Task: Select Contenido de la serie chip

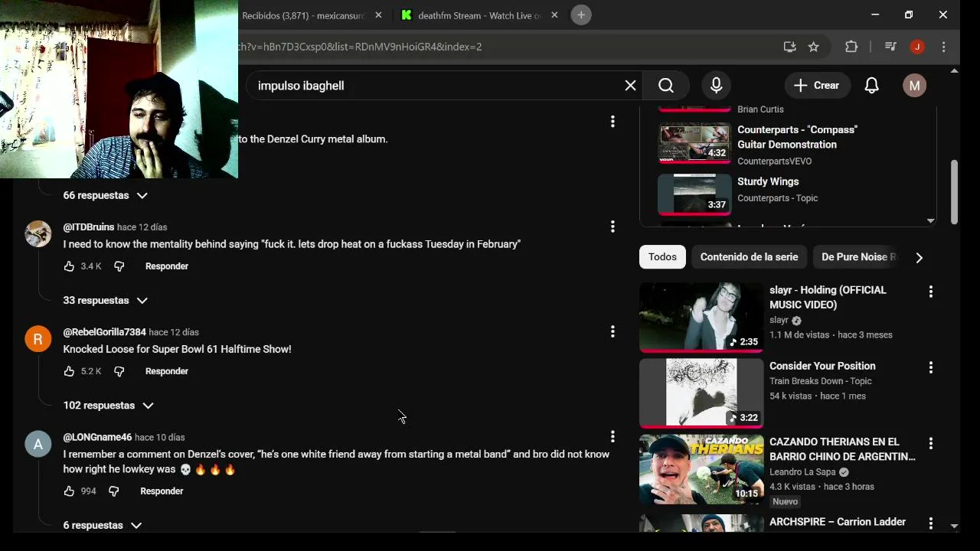Action: coord(749,257)
